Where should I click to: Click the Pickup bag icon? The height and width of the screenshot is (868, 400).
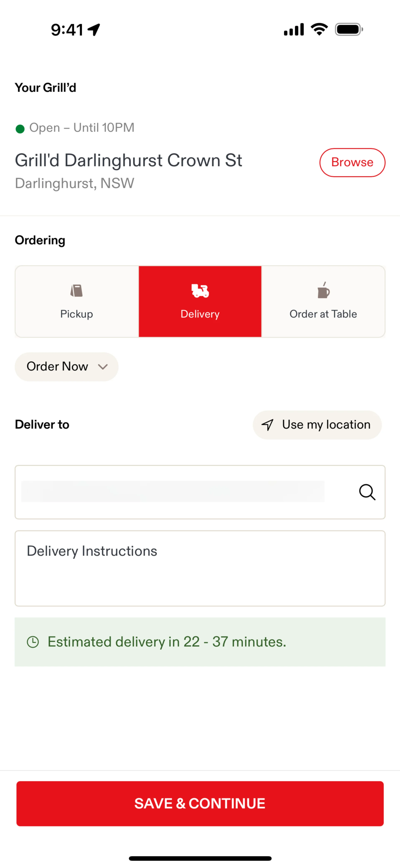(76, 290)
